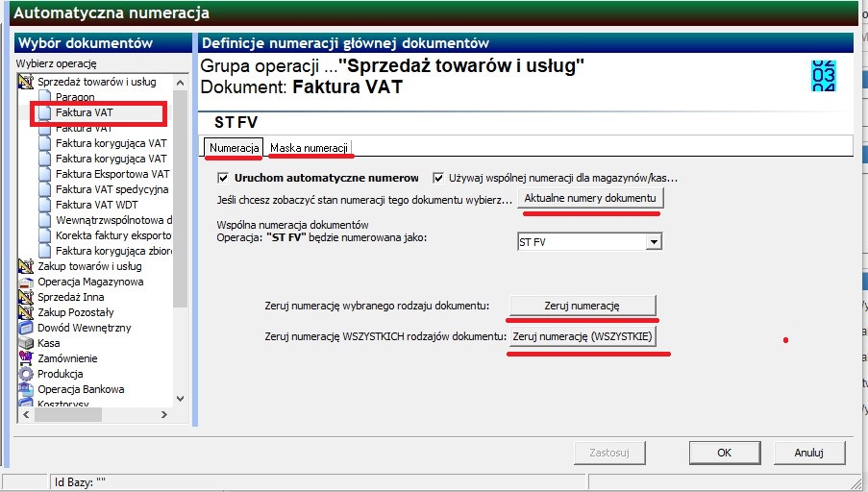Click Zeruj numerację (WSZYSTKIE) button
The height and width of the screenshot is (492, 868).
click(x=583, y=336)
